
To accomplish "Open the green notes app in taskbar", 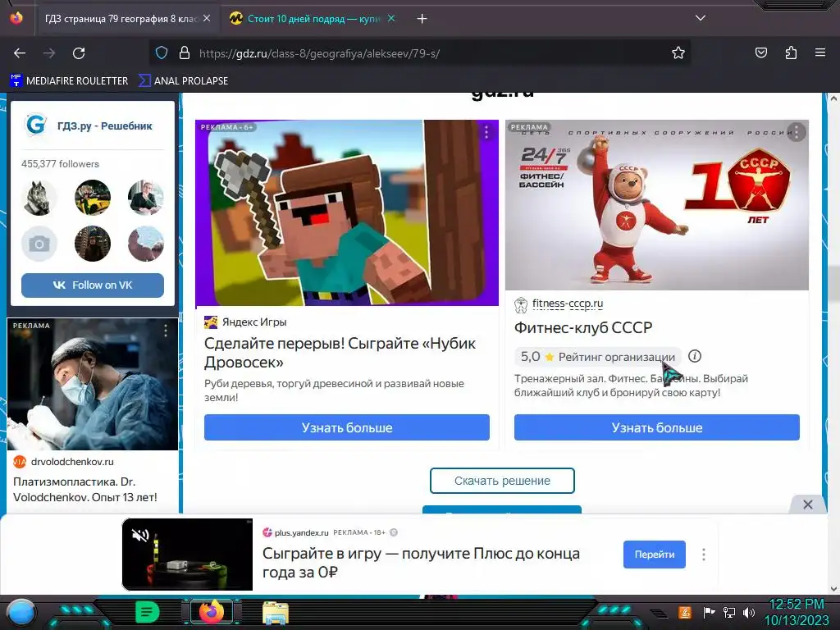I will (147, 612).
